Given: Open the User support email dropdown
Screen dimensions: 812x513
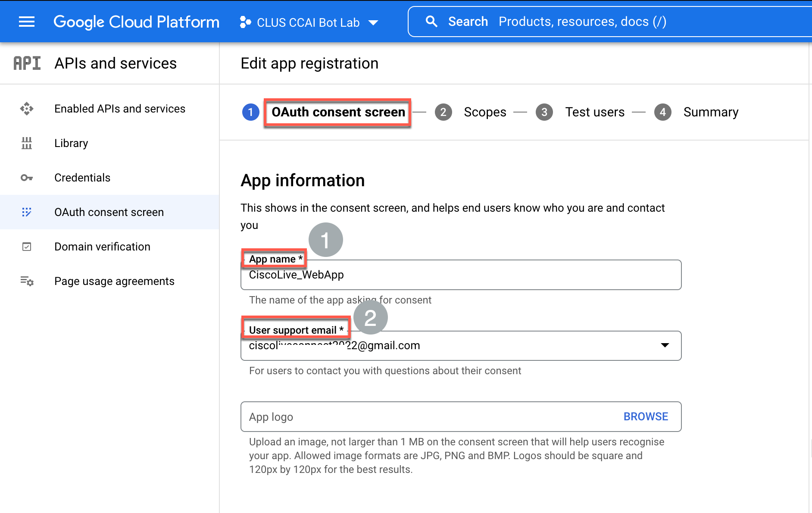Looking at the screenshot, I should click(x=461, y=346).
